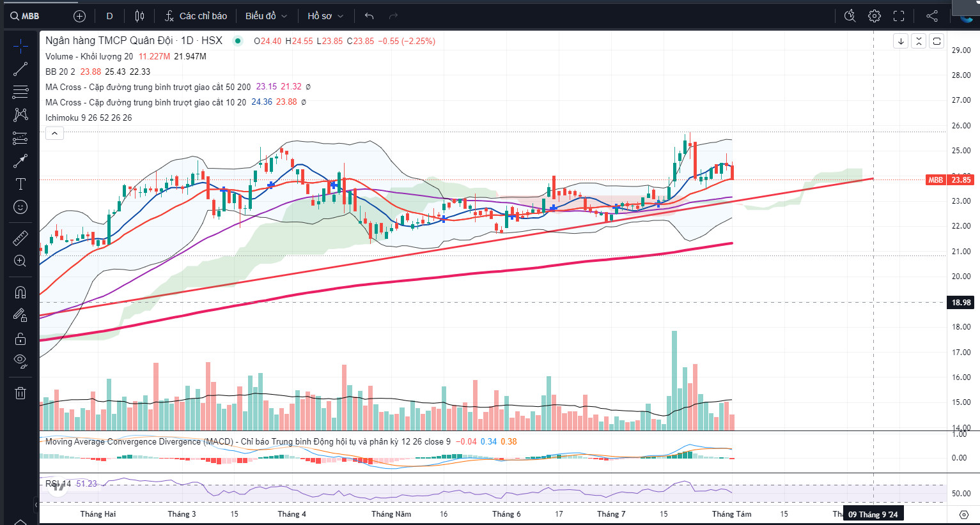
Task: Select the ruler measure tool
Action: point(20,238)
